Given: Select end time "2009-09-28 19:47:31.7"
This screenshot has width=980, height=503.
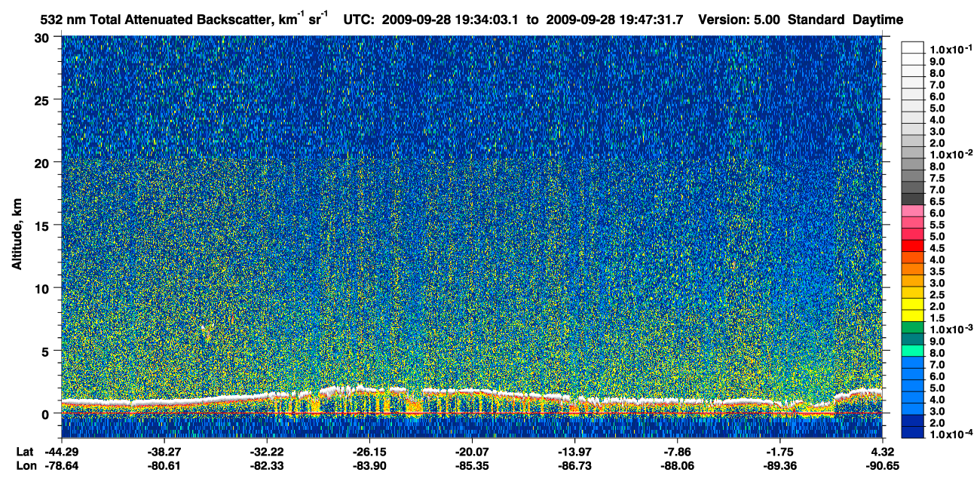Looking at the screenshot, I should tap(615, 20).
